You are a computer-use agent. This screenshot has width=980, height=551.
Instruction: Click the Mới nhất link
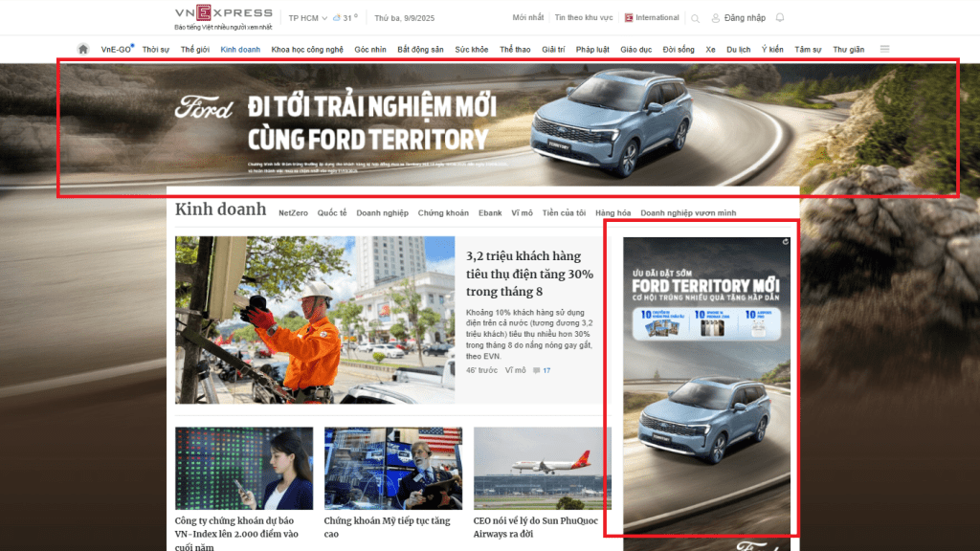tap(528, 18)
